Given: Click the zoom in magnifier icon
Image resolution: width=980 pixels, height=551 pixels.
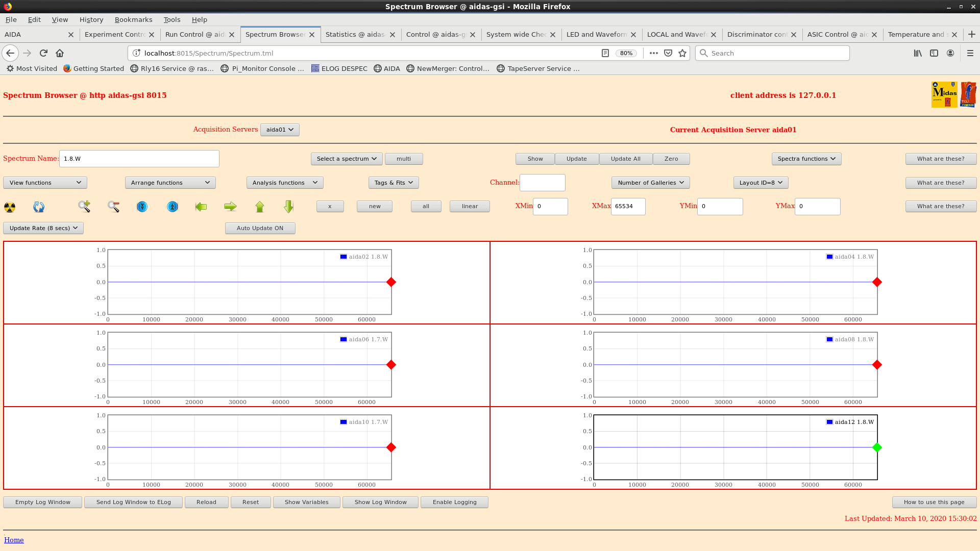Looking at the screenshot, I should [x=84, y=207].
